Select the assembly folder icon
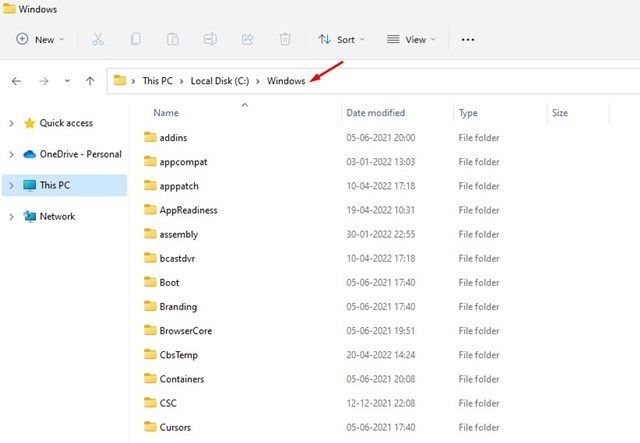640x443 pixels. 150,234
